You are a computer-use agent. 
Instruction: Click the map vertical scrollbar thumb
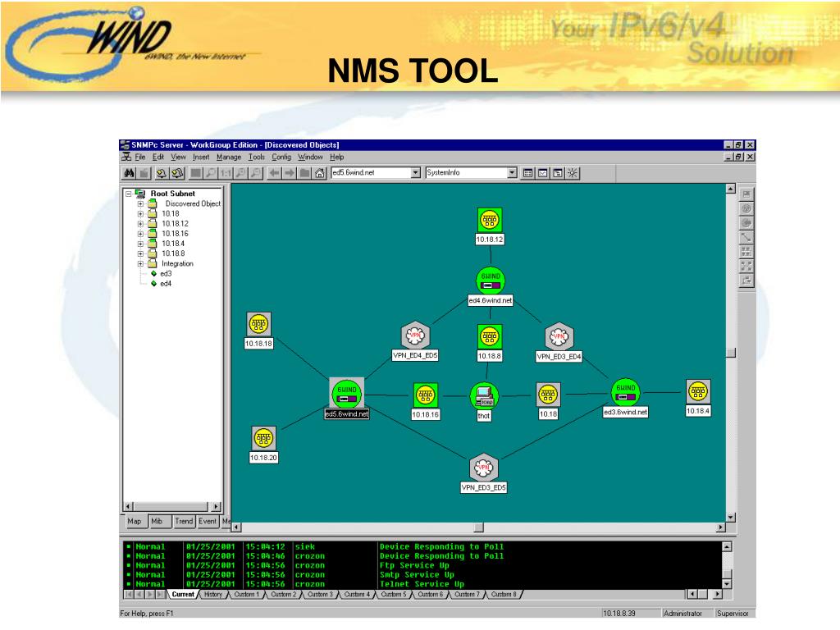(731, 353)
